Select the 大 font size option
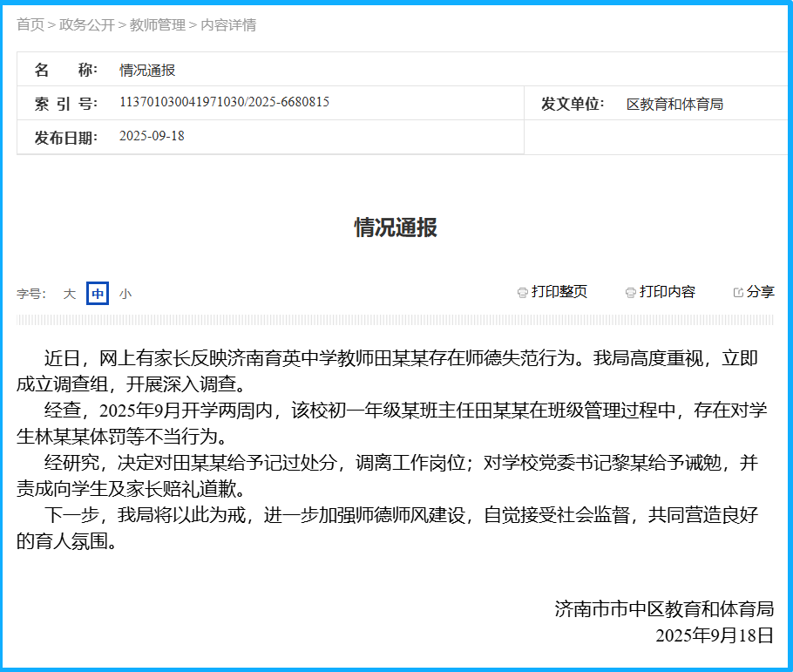This screenshot has height=672, width=793. (70, 294)
